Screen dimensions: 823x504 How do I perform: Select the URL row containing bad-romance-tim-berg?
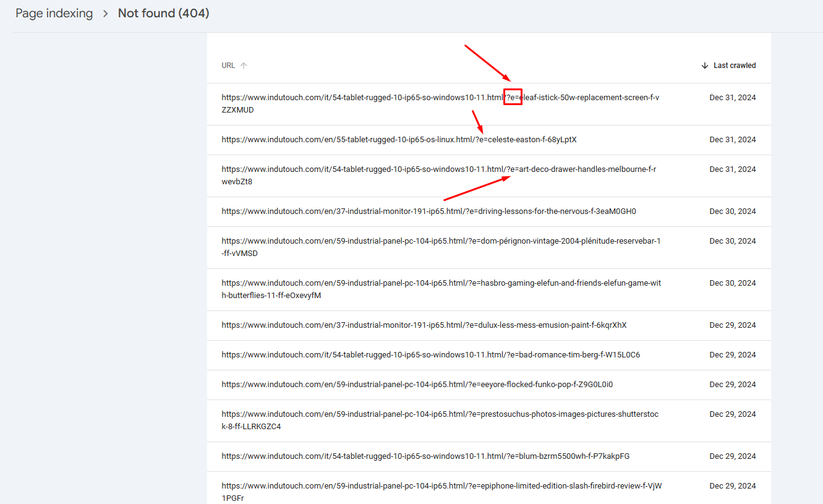tap(489, 355)
